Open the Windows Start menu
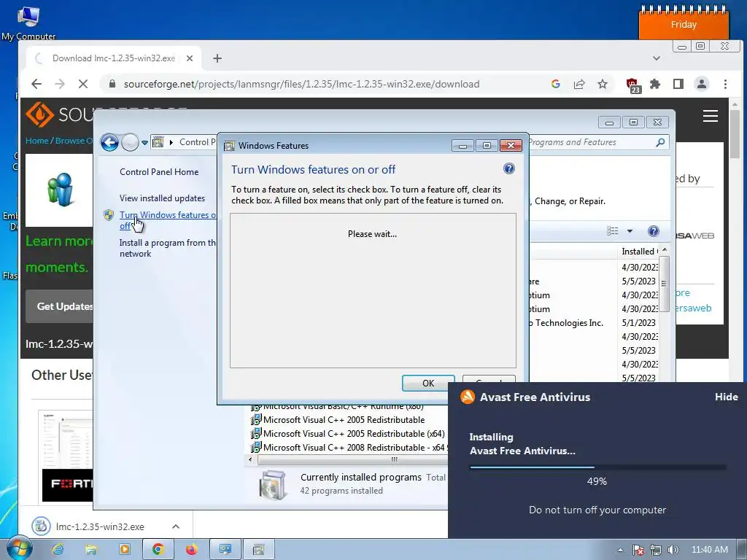The image size is (747, 560). pos(19,549)
